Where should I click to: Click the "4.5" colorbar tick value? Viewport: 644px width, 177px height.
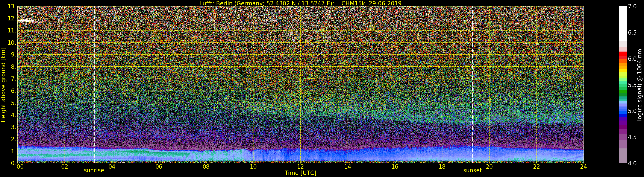pyautogui.click(x=632, y=137)
